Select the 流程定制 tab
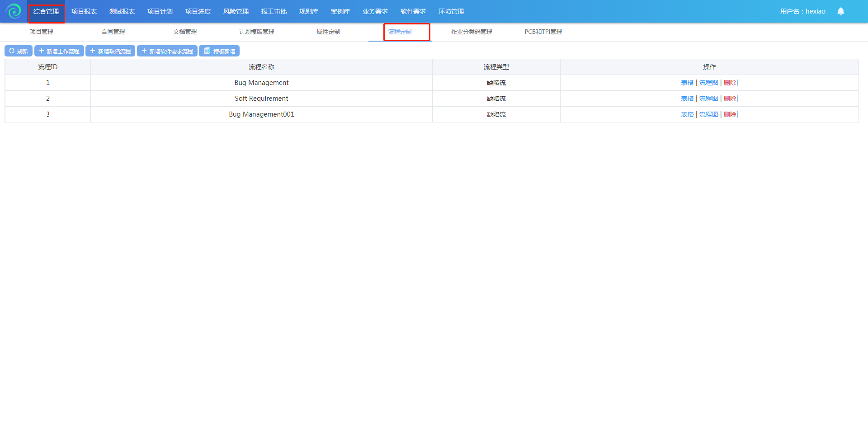The image size is (868, 437). [400, 32]
